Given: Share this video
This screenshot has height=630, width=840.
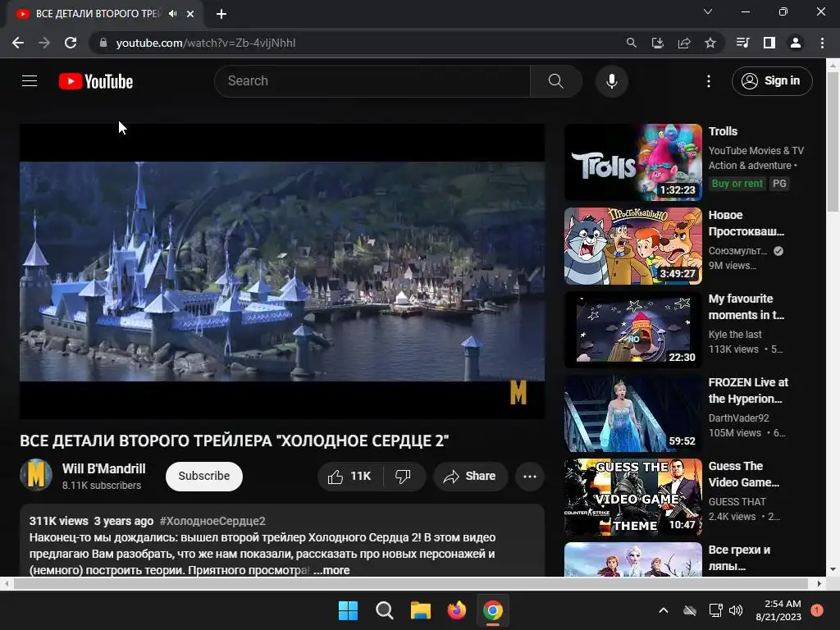Looking at the screenshot, I should (470, 477).
